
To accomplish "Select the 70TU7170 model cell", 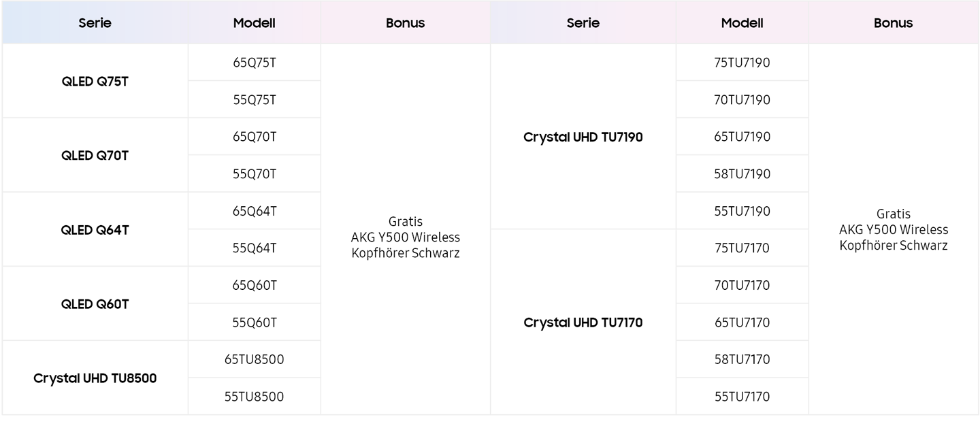I will (742, 285).
